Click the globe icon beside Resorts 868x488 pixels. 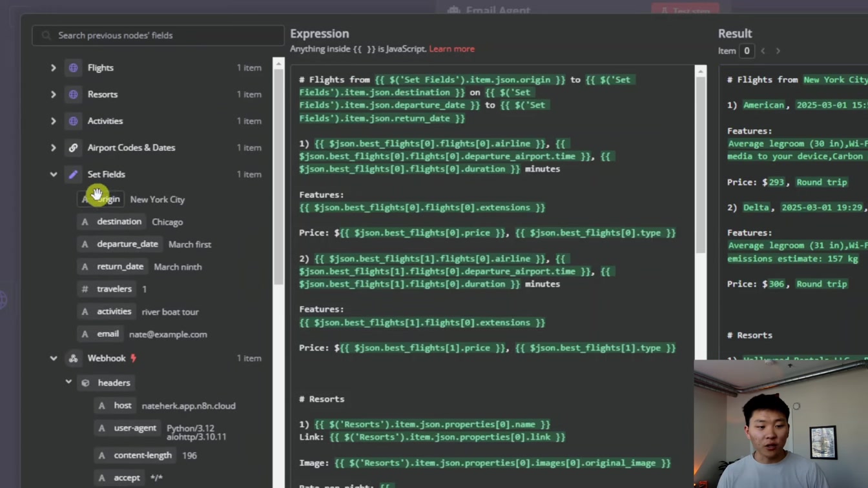pos(74,94)
